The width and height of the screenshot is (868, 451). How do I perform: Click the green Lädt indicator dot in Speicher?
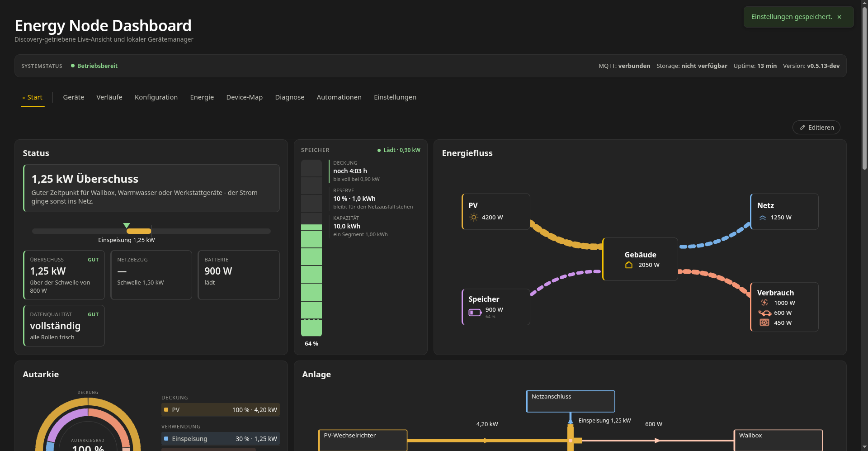pyautogui.click(x=379, y=150)
